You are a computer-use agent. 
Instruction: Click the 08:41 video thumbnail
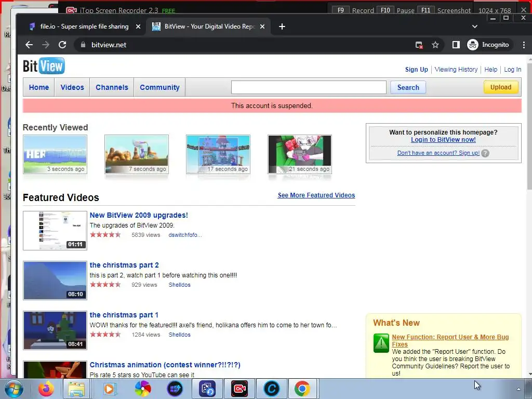(x=55, y=330)
